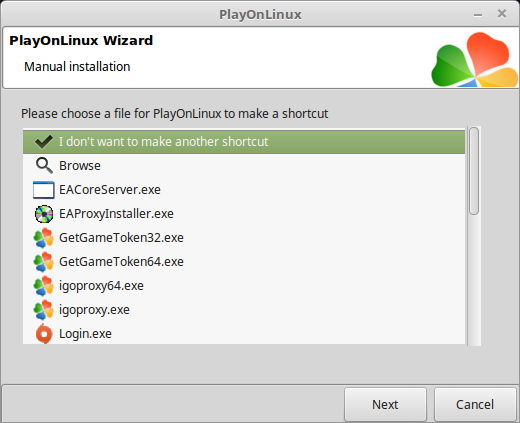Click the checkmark icon for no shortcut

[44, 142]
